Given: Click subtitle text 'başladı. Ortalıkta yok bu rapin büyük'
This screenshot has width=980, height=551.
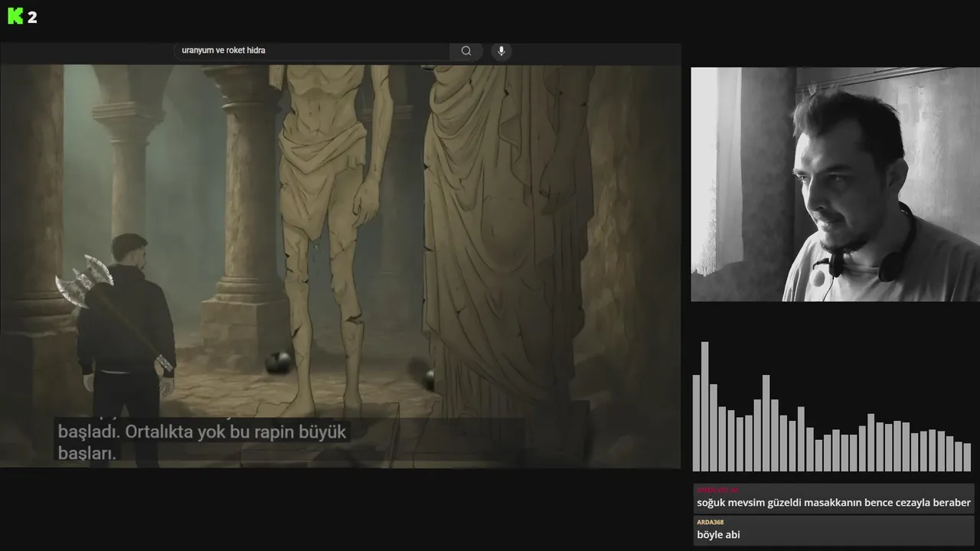Looking at the screenshot, I should point(202,432).
